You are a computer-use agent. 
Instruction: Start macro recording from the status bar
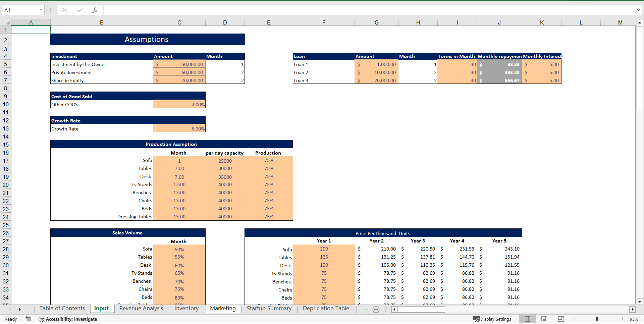click(28, 319)
